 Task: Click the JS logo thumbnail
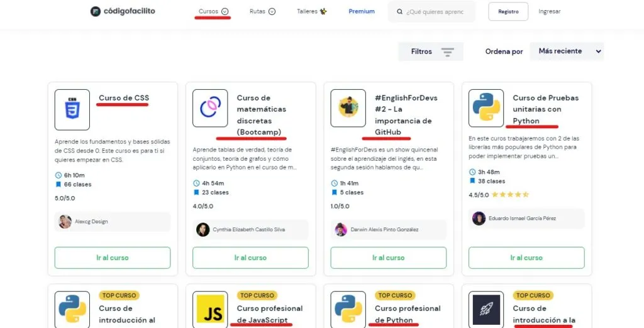click(210, 310)
